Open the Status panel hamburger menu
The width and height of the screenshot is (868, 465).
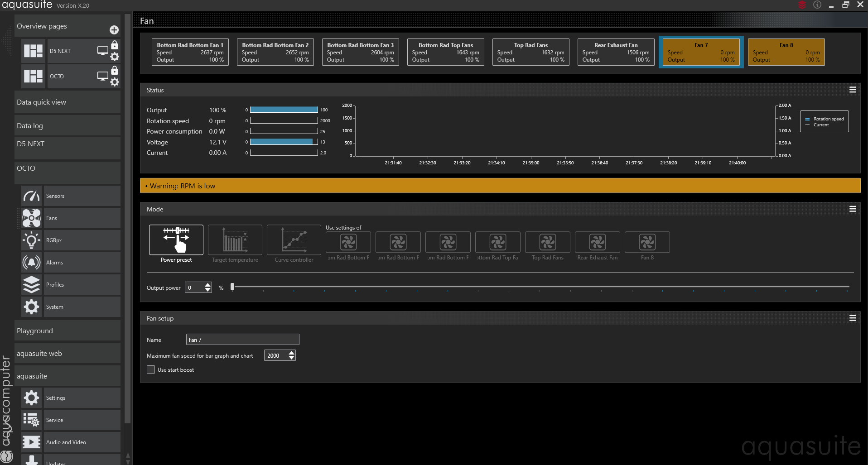853,90
